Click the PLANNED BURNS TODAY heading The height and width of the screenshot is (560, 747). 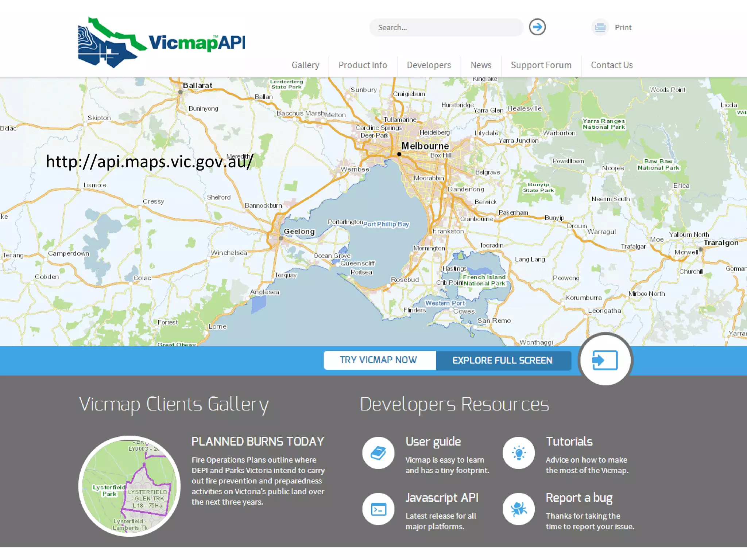(x=258, y=442)
